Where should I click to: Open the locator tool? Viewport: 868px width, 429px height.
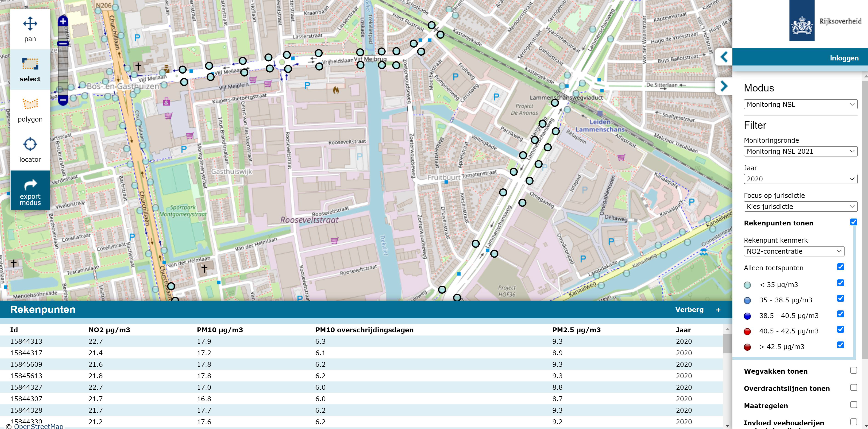coord(30,150)
